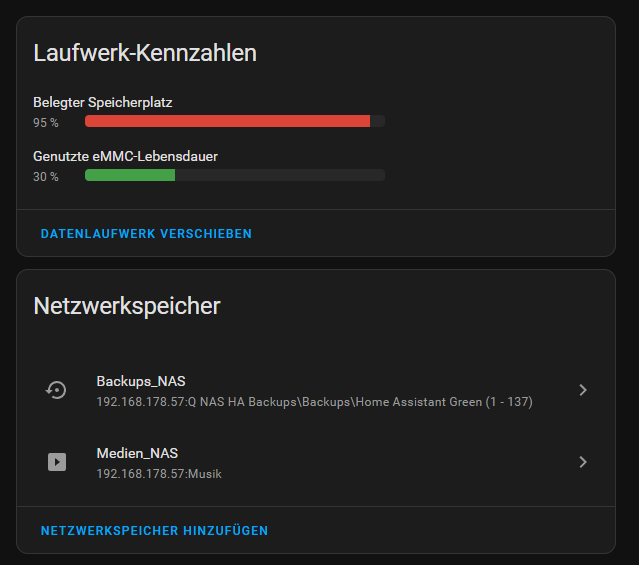Open the Medien_NAS network storage entry
Viewport: 639px width, 565px height.
(316, 462)
